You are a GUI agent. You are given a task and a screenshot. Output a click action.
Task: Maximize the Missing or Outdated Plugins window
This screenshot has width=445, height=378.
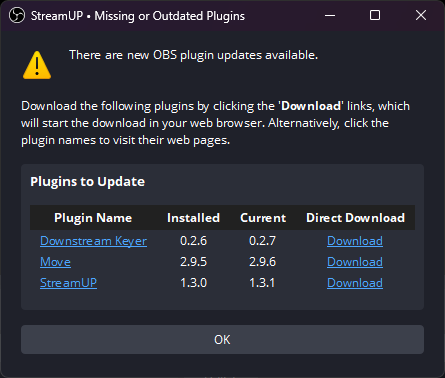click(375, 15)
